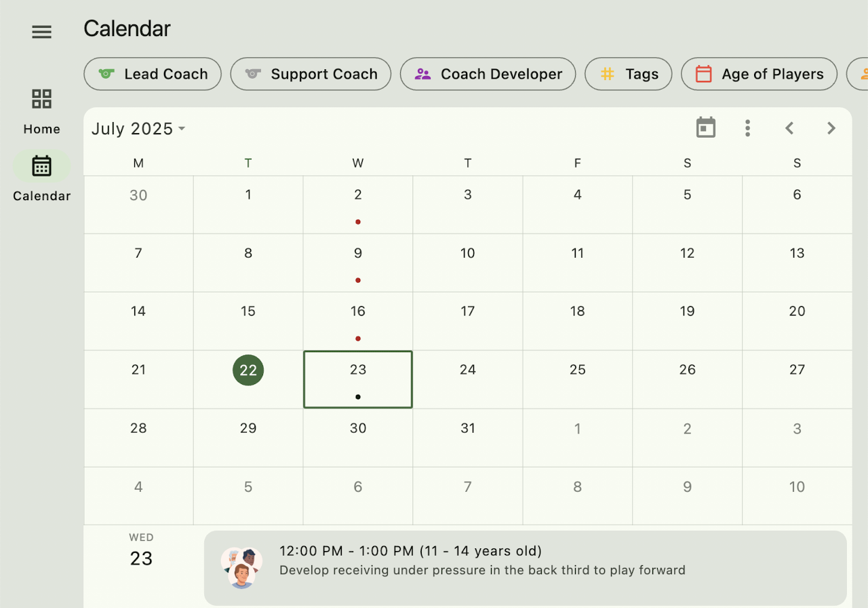Click the coach avatars on the session

coord(241,567)
